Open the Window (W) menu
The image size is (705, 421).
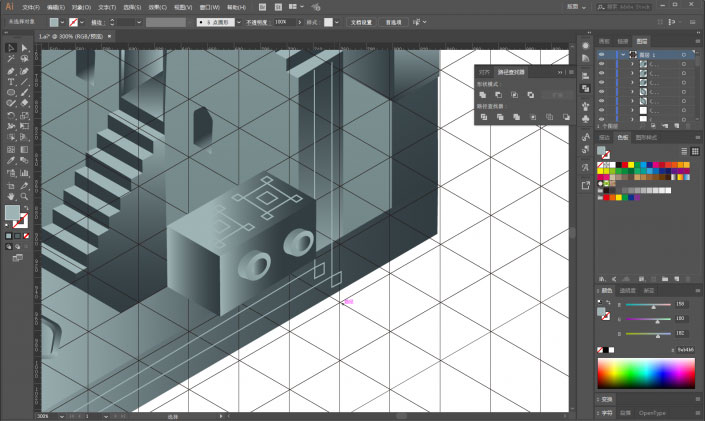point(210,7)
